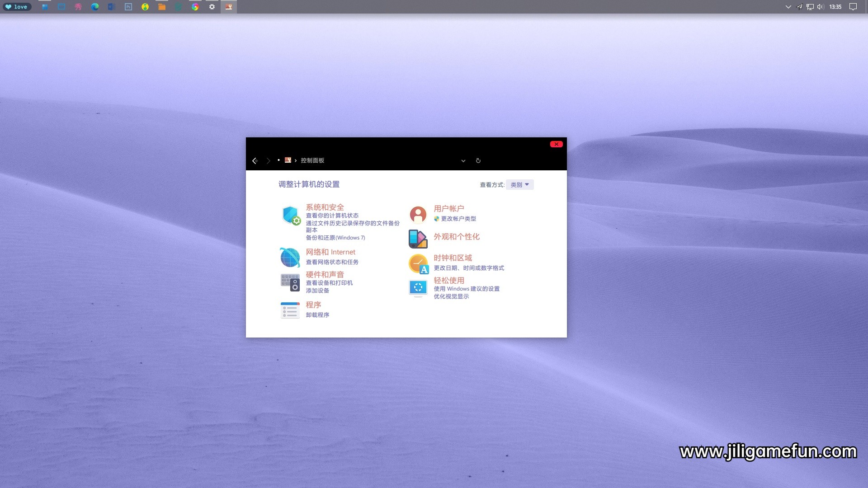Click the 更改帐户类型 link
The image size is (868, 488).
click(458, 219)
